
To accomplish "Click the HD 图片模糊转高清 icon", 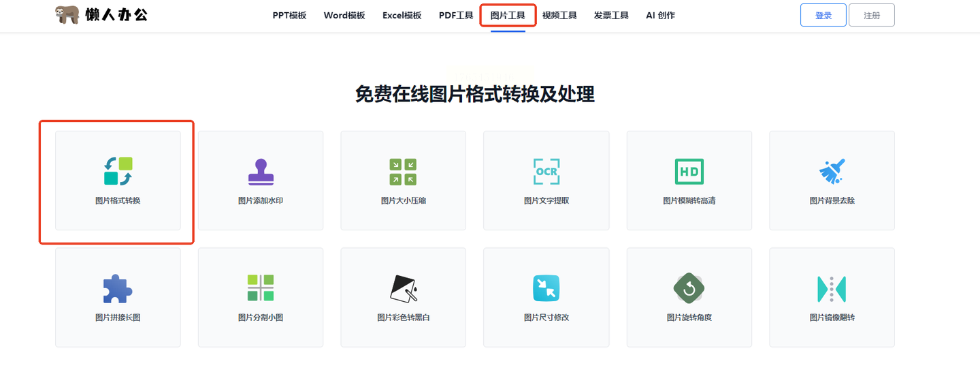I will 689,172.
